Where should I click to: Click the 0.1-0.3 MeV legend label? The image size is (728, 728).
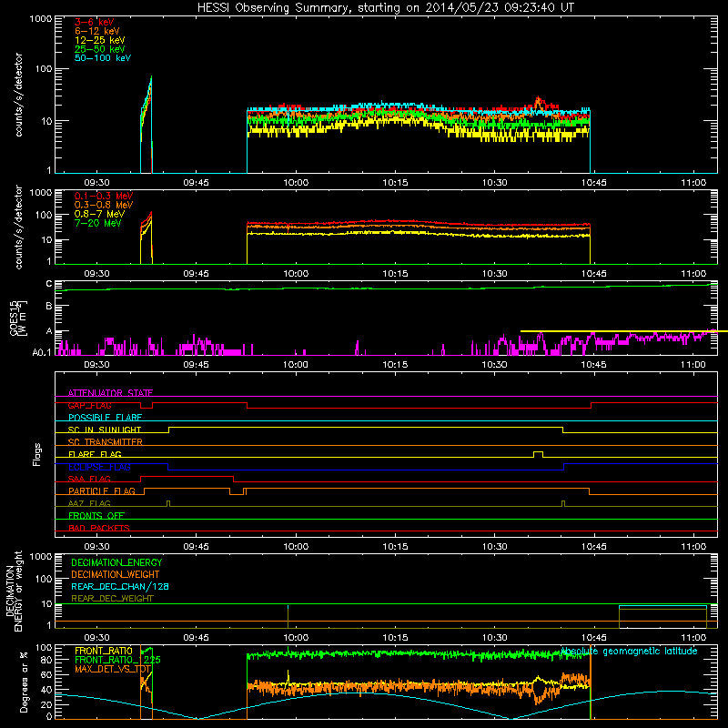(104, 196)
